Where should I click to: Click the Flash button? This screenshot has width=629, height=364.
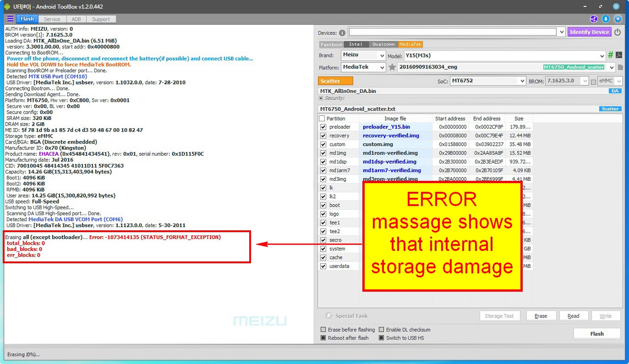click(597, 334)
